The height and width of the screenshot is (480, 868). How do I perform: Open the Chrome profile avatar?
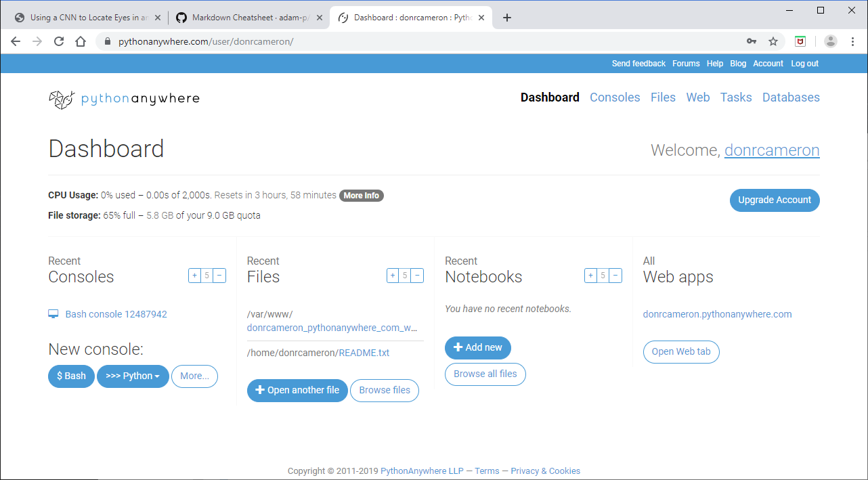(x=830, y=41)
